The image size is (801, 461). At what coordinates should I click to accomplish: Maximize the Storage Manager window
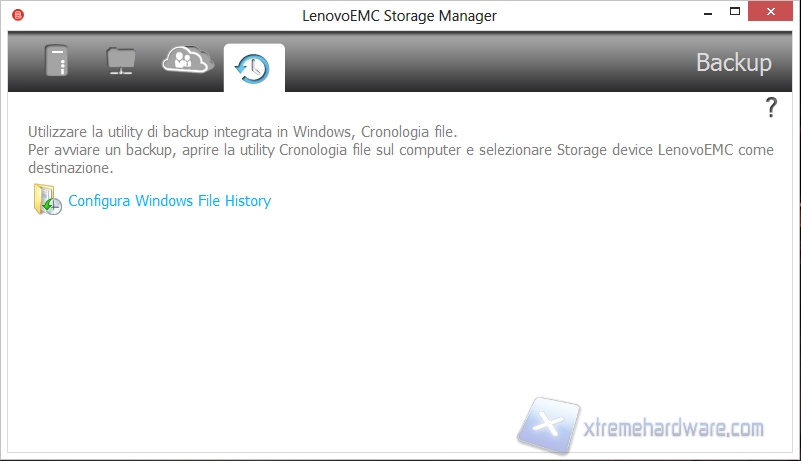[x=735, y=15]
